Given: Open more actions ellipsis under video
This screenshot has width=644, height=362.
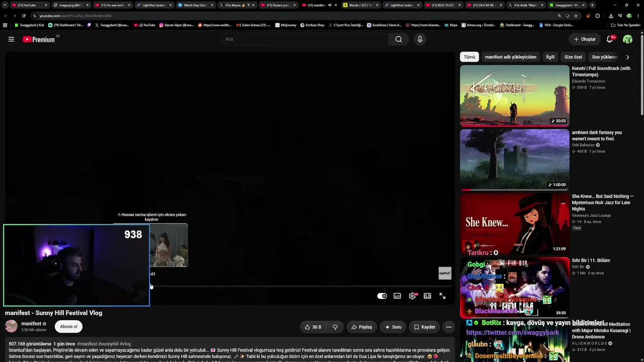Looking at the screenshot, I should (449, 327).
